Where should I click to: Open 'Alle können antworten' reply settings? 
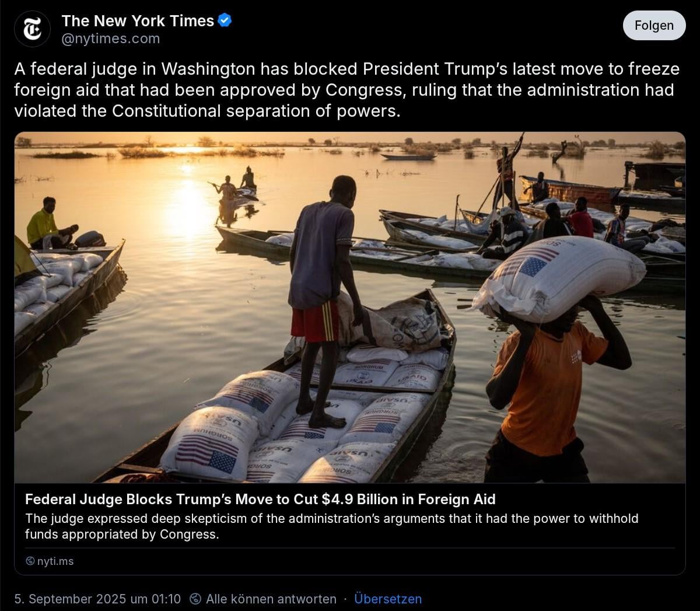tap(271, 599)
